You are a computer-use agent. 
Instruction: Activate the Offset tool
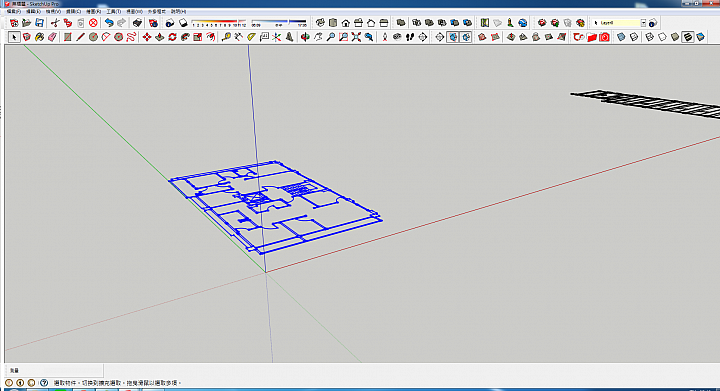tap(211, 37)
